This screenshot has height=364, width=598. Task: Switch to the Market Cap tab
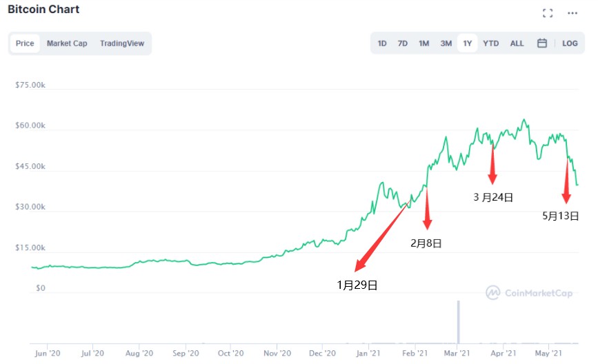tap(67, 43)
